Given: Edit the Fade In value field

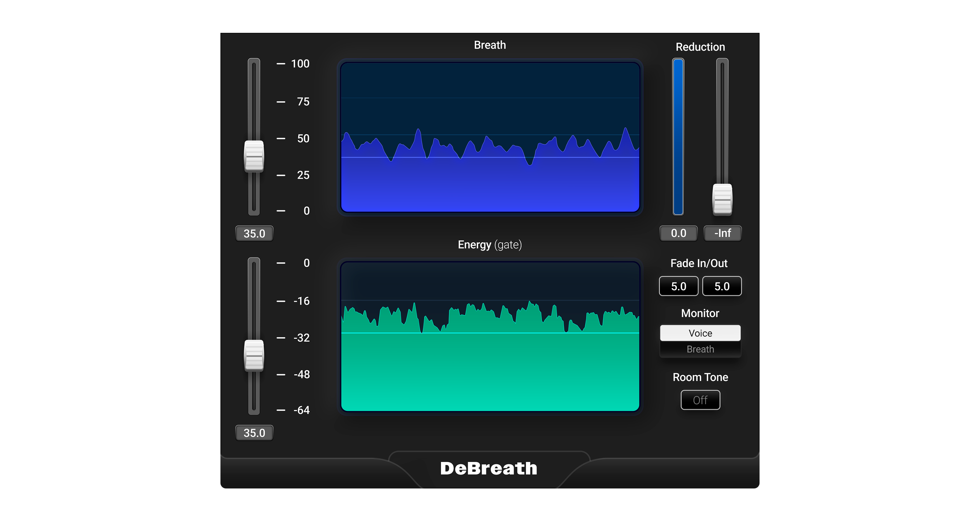Looking at the screenshot, I should (x=678, y=286).
